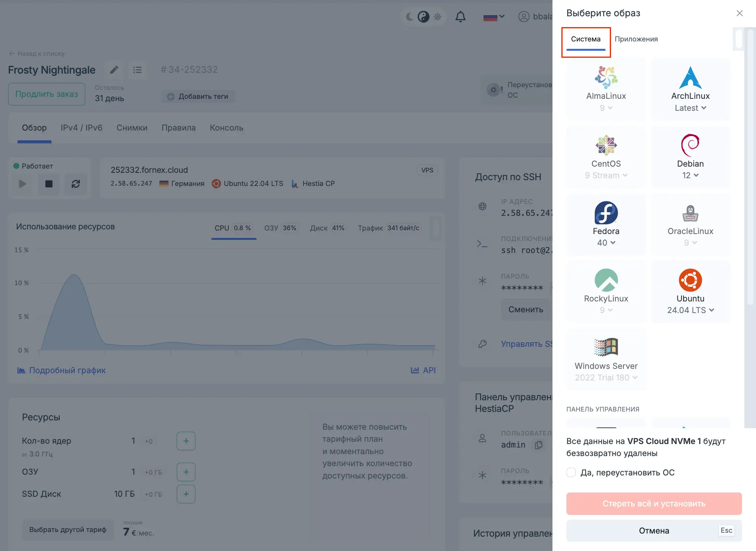Click server address 252332.fornex.cloud

pyautogui.click(x=149, y=170)
